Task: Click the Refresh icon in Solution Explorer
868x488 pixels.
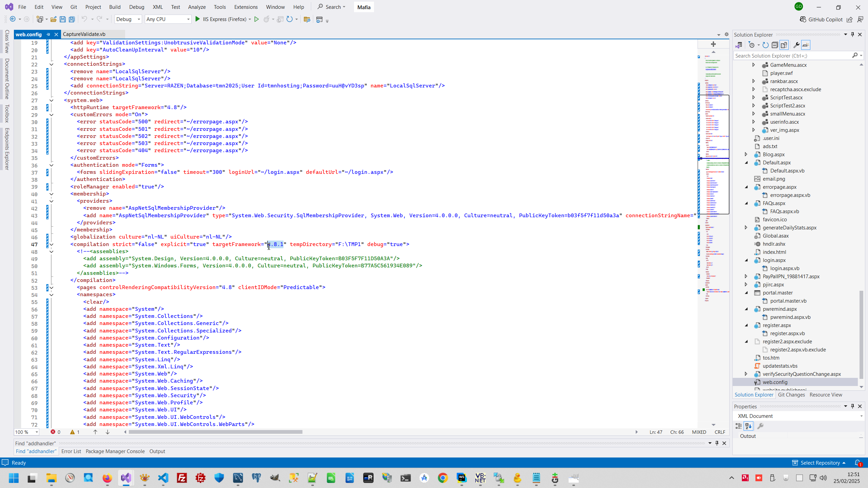Action: pos(765,45)
